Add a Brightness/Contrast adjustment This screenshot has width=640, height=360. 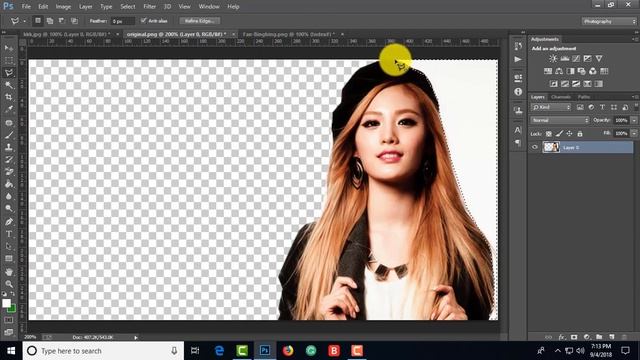point(553,59)
